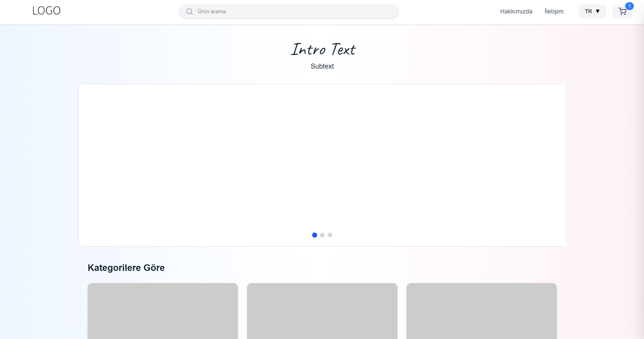The width and height of the screenshot is (644, 339).
Task: Switch to the second carousel slide dot
Action: 322,235
